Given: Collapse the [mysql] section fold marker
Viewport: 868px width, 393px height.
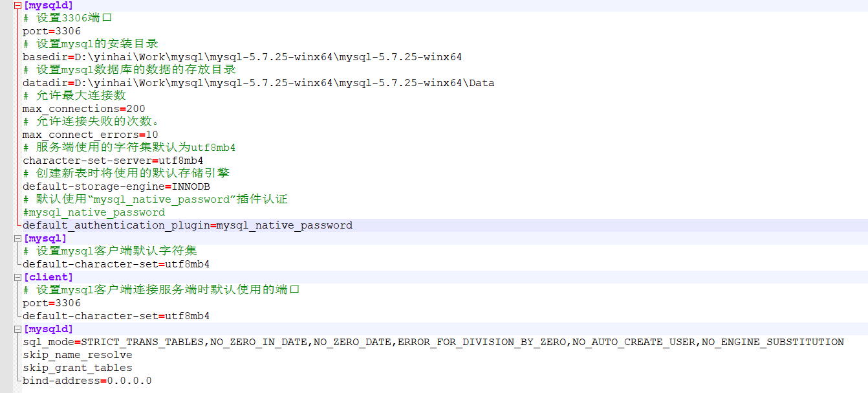Looking at the screenshot, I should pos(18,238).
